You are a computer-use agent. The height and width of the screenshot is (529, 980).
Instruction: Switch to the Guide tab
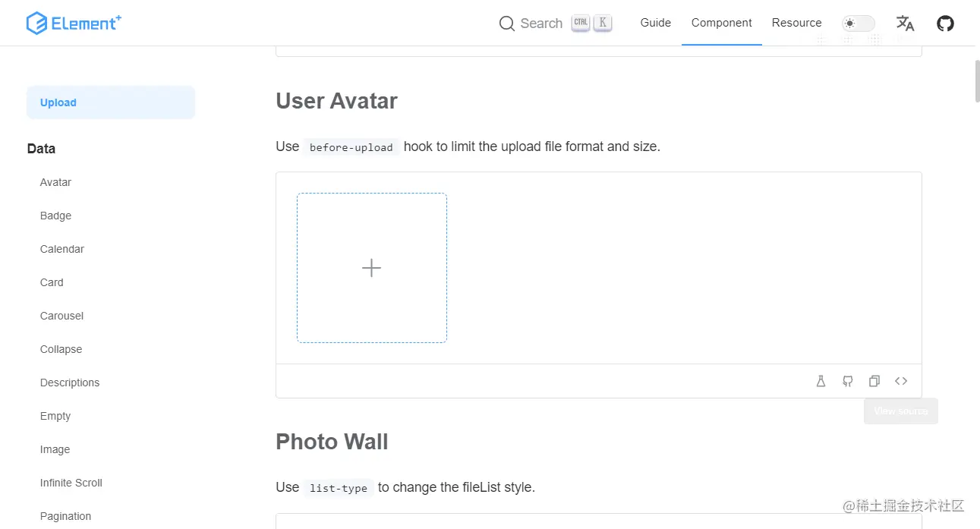click(655, 23)
